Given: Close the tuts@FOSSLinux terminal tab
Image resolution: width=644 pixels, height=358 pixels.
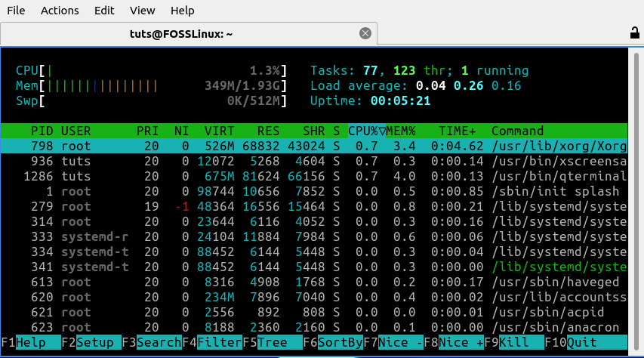Looking at the screenshot, I should click(365, 33).
